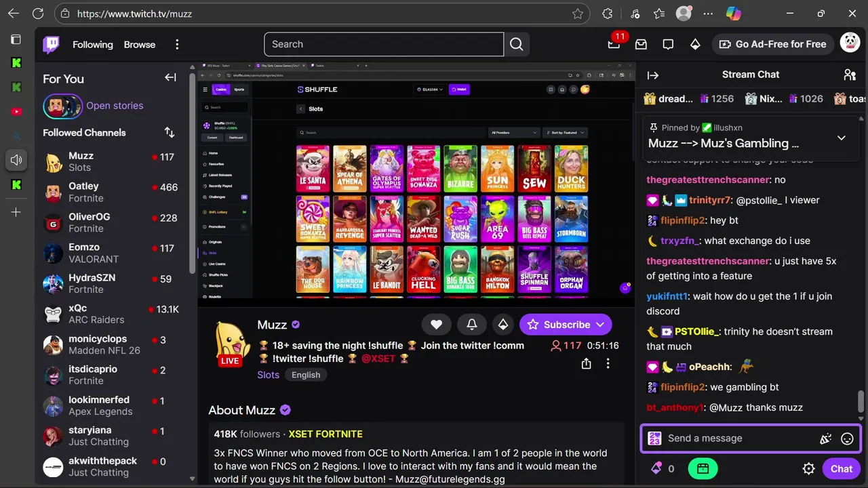868x488 pixels.
Task: Click XSET FORTNITE team link
Action: click(325, 434)
